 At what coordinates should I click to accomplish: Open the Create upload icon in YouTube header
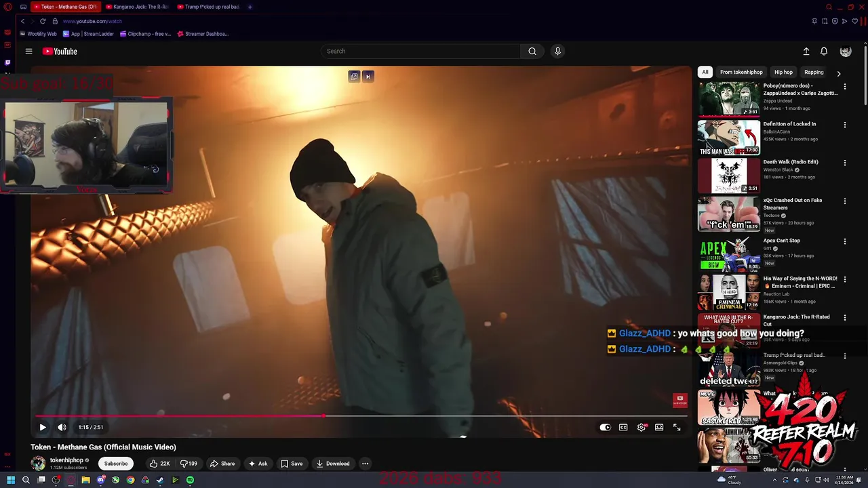pos(806,52)
